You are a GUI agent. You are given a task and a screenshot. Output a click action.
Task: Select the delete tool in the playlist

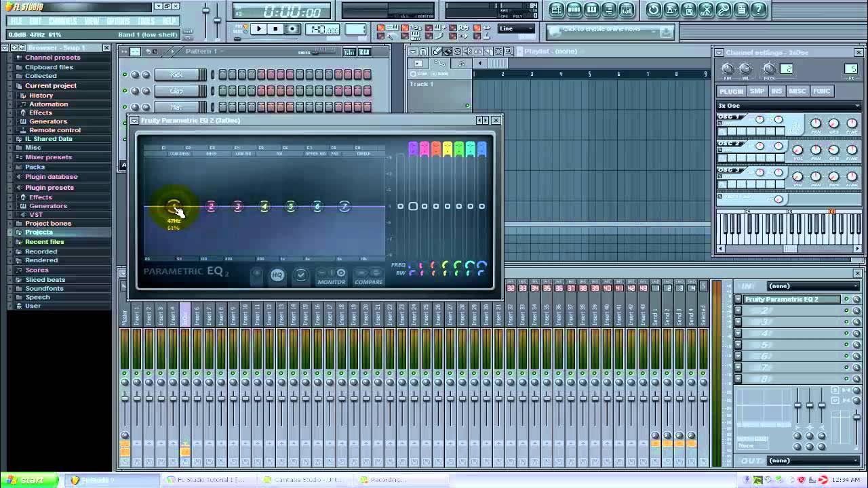[x=458, y=52]
